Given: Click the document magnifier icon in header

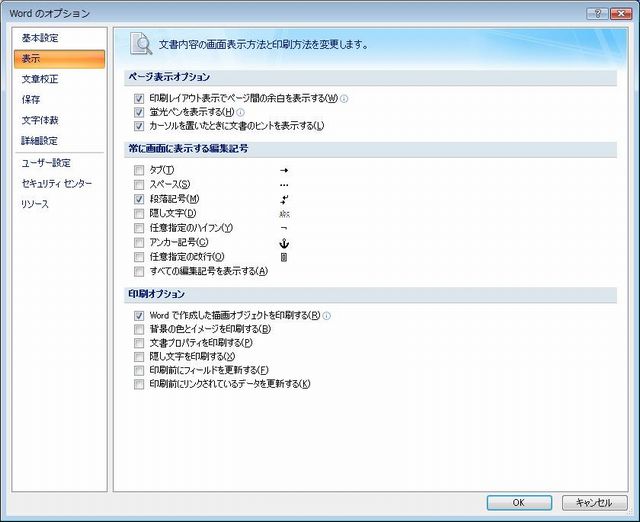Looking at the screenshot, I should [141, 44].
